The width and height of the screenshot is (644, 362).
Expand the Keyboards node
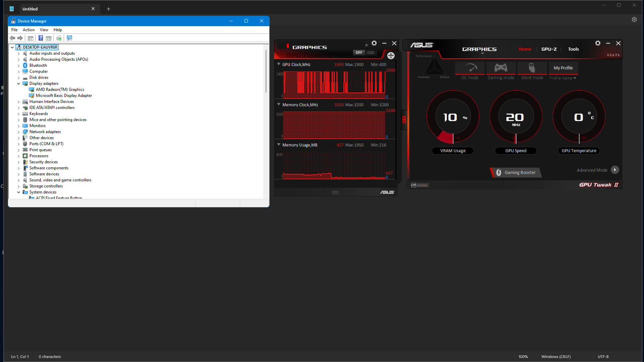19,114
